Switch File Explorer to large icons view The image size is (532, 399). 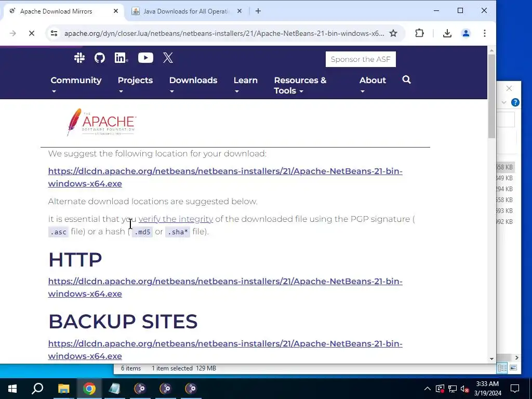pos(513,368)
